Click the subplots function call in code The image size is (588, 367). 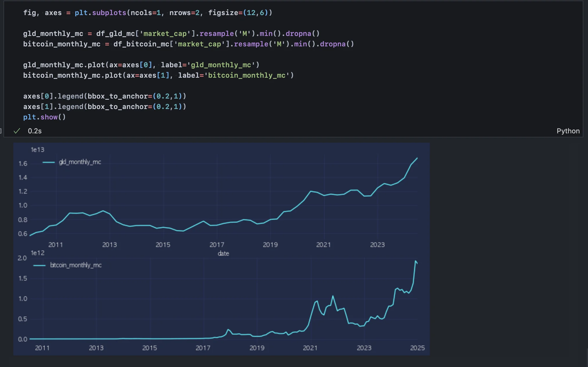(x=109, y=13)
